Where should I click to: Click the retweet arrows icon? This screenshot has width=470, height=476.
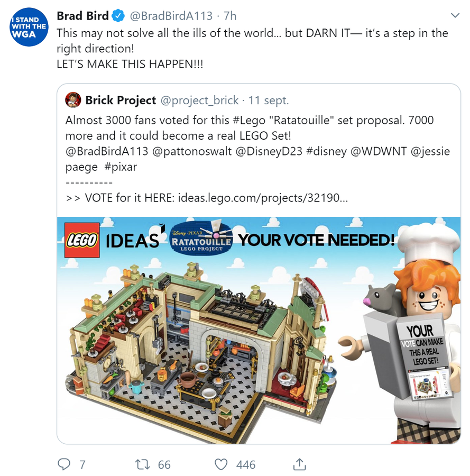[142, 464]
